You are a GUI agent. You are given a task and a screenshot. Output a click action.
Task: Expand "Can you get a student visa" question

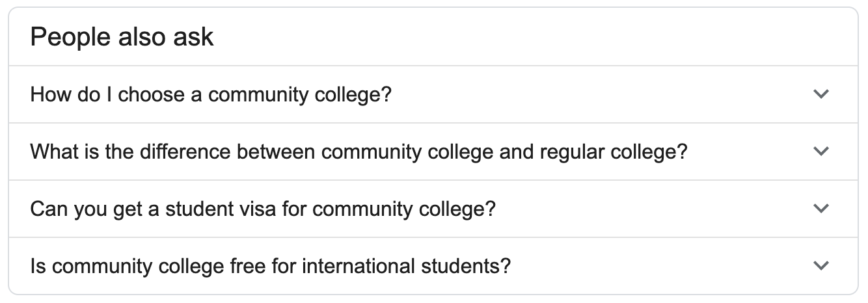click(x=821, y=209)
